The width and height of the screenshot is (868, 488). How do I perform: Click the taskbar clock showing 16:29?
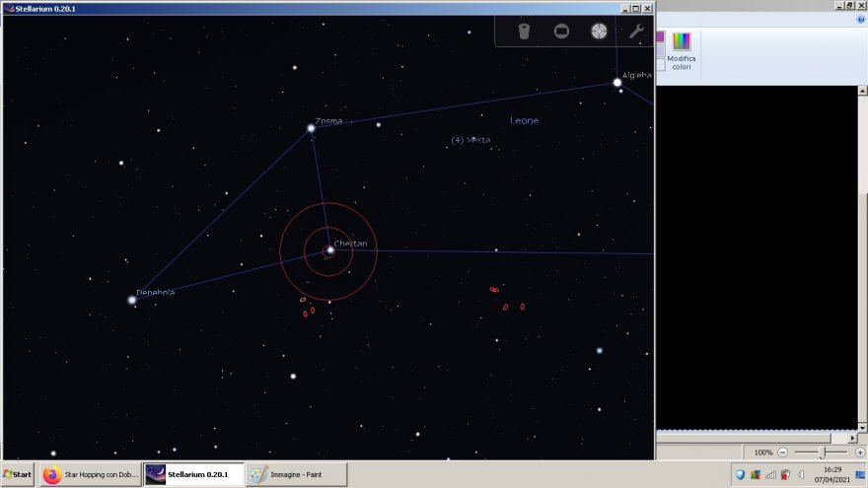(832, 474)
